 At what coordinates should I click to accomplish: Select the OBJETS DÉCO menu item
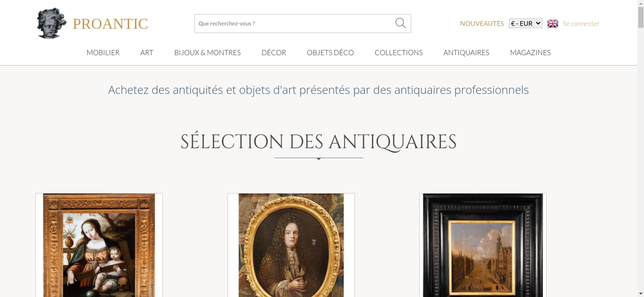[x=330, y=52]
